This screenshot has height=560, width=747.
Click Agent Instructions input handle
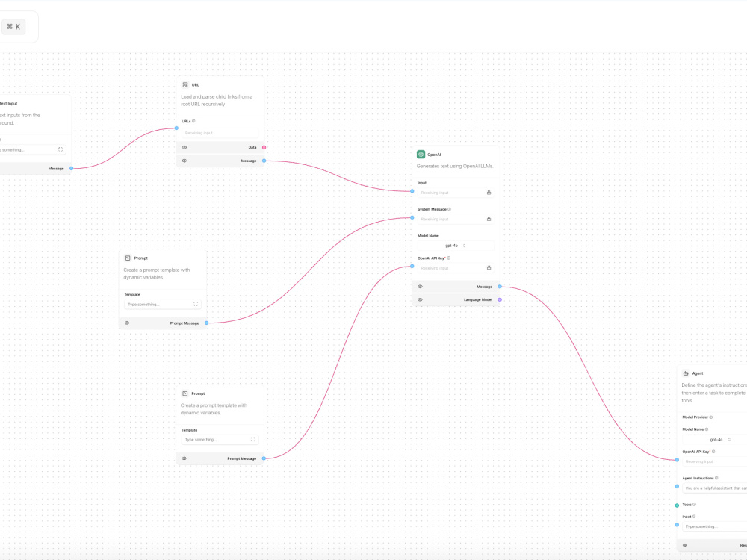tap(677, 486)
